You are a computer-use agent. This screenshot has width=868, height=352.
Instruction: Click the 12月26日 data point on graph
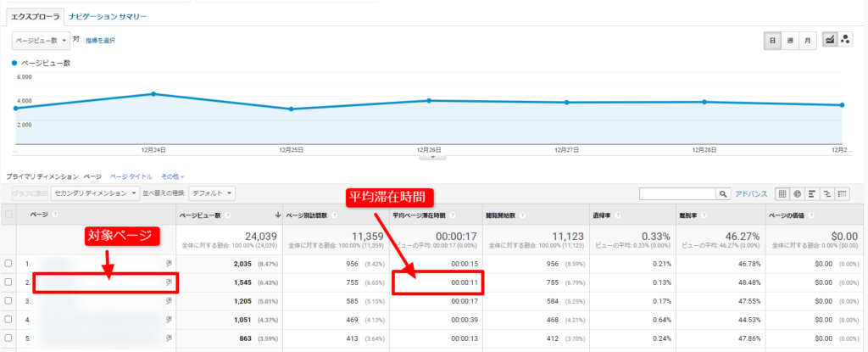point(429,100)
